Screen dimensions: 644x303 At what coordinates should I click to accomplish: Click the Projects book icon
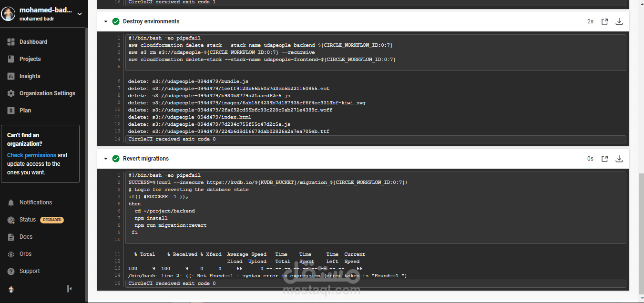(x=11, y=59)
